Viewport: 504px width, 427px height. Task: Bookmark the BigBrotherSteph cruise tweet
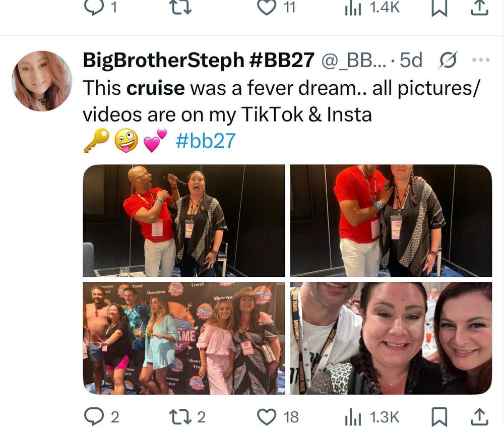coord(439,417)
